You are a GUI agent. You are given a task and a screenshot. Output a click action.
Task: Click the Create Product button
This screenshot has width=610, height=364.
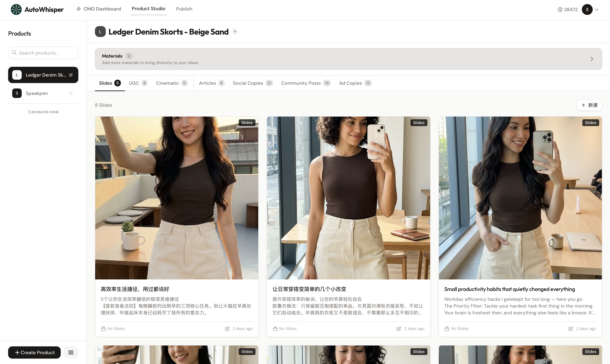[x=34, y=352]
